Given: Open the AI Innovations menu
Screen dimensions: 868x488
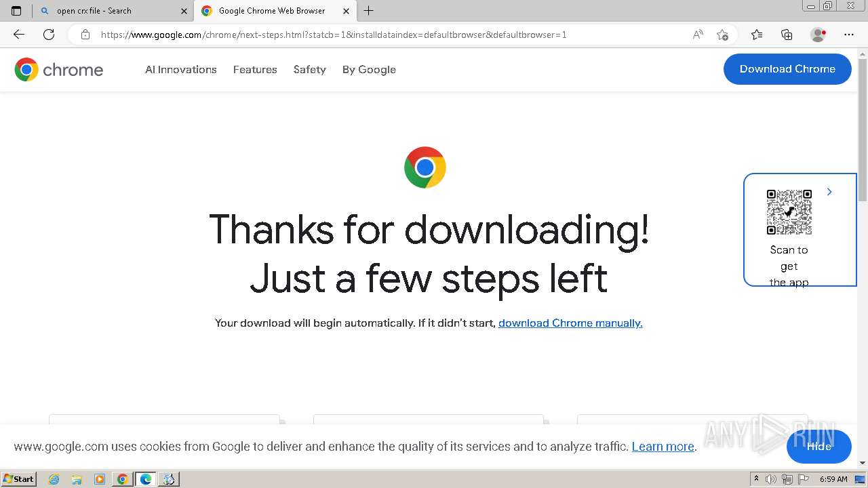Looking at the screenshot, I should point(181,69).
